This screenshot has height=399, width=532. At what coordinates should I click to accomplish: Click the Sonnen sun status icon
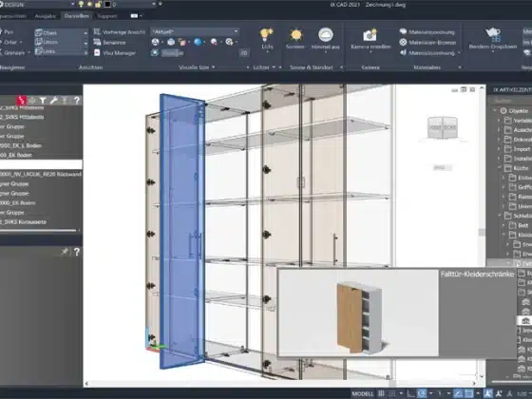click(295, 34)
